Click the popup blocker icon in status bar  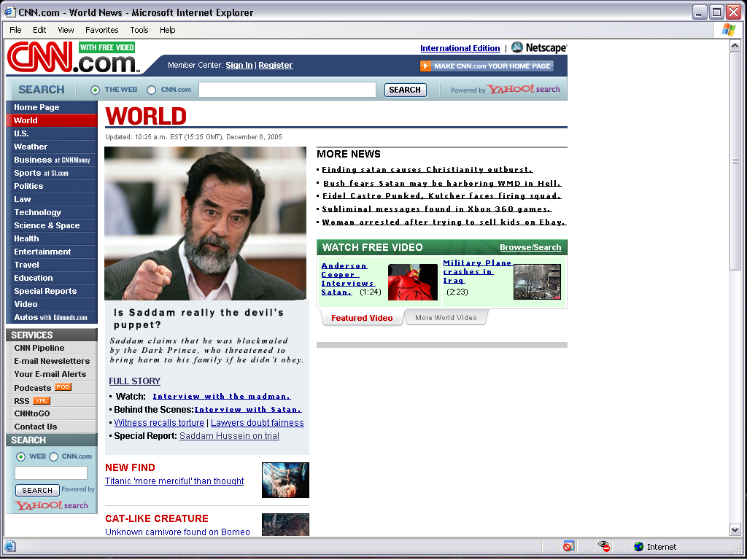click(568, 546)
